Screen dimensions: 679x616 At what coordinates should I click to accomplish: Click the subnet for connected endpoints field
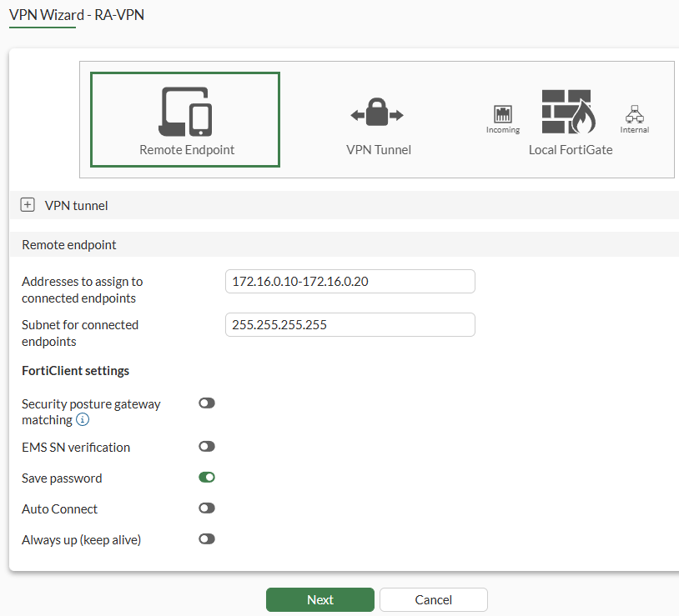click(x=350, y=324)
